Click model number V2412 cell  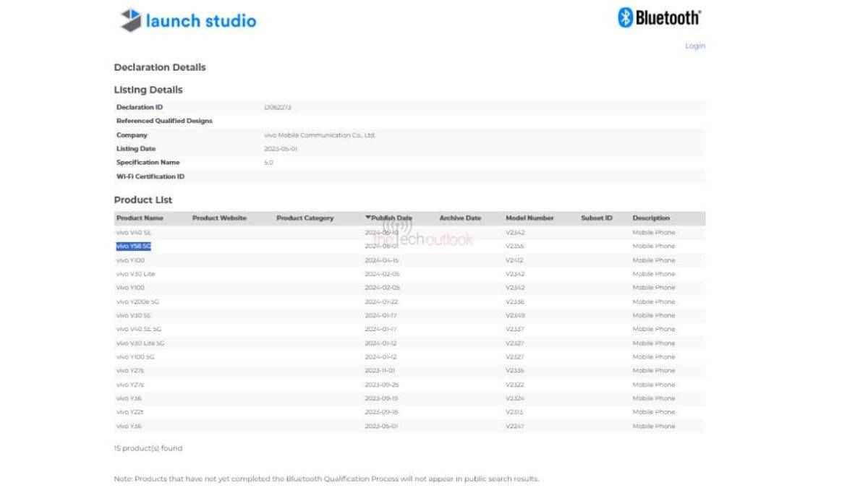coord(515,260)
